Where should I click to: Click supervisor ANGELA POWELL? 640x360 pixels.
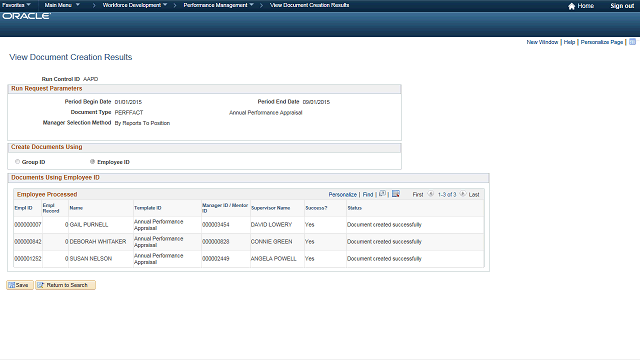coord(273,258)
